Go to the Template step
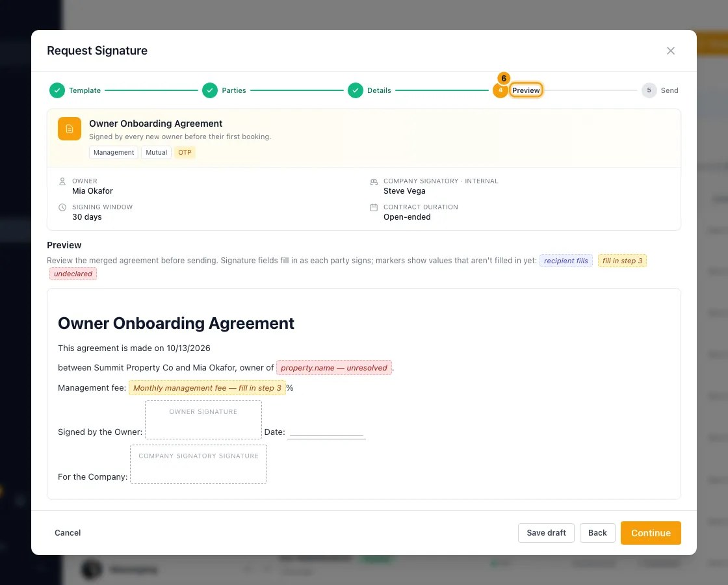728x585 pixels. 75,90
